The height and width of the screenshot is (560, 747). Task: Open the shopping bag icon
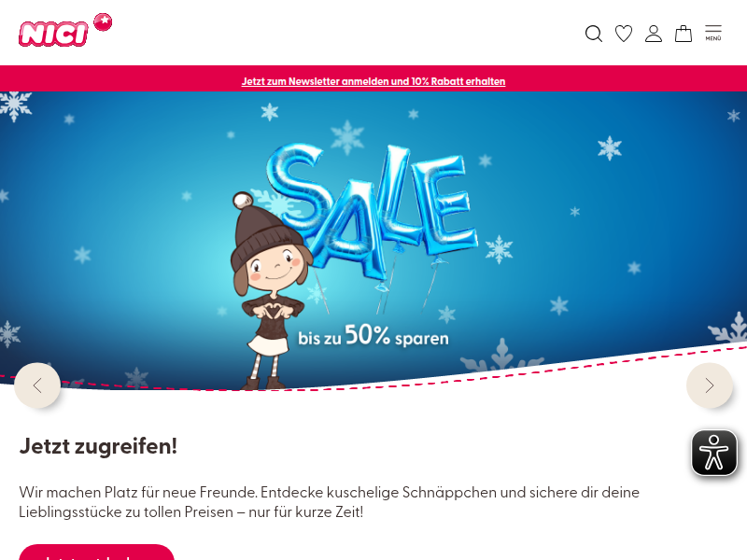(684, 34)
